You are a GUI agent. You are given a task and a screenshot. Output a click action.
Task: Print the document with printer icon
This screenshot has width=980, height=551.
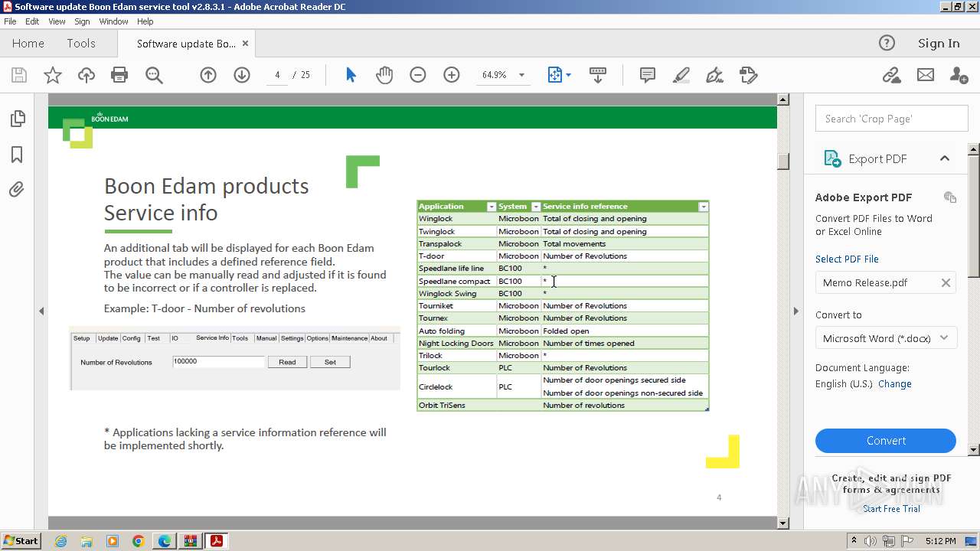click(x=119, y=75)
